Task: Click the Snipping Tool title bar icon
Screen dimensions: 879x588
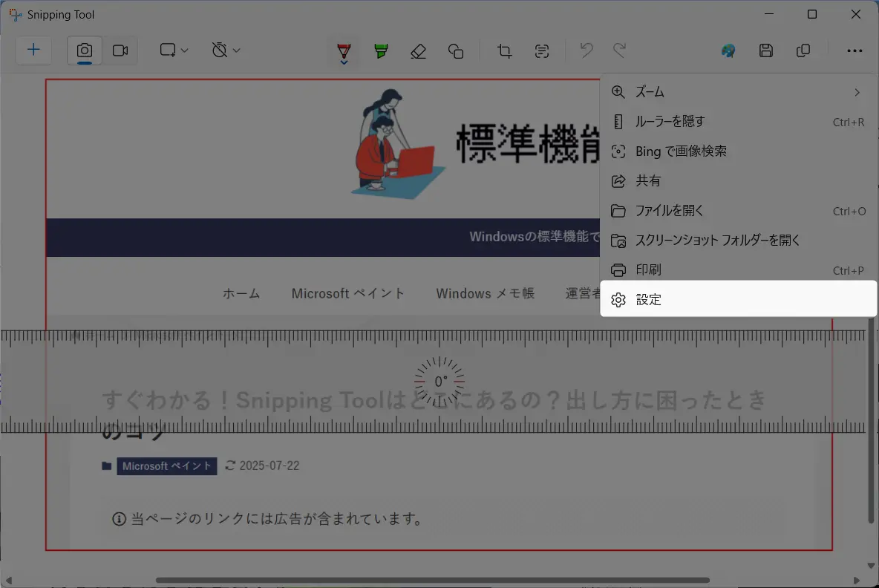Action: coord(16,15)
